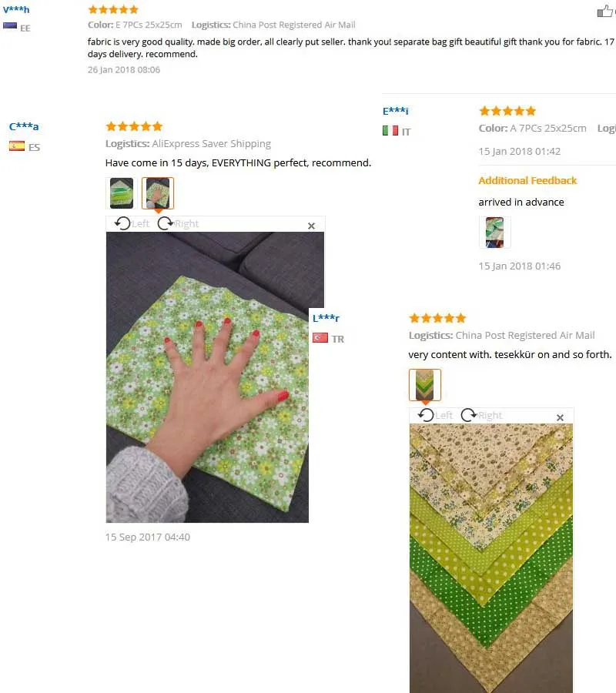Open reviewer C***a's profile
Viewport: 616px width, 693px height.
[x=24, y=126]
